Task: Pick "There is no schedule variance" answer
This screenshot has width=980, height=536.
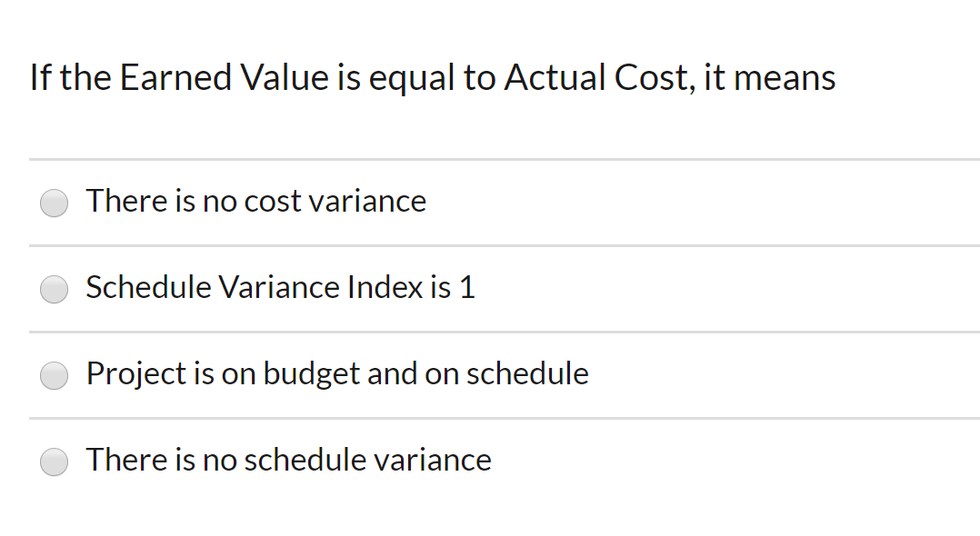Action: pyautogui.click(x=54, y=462)
